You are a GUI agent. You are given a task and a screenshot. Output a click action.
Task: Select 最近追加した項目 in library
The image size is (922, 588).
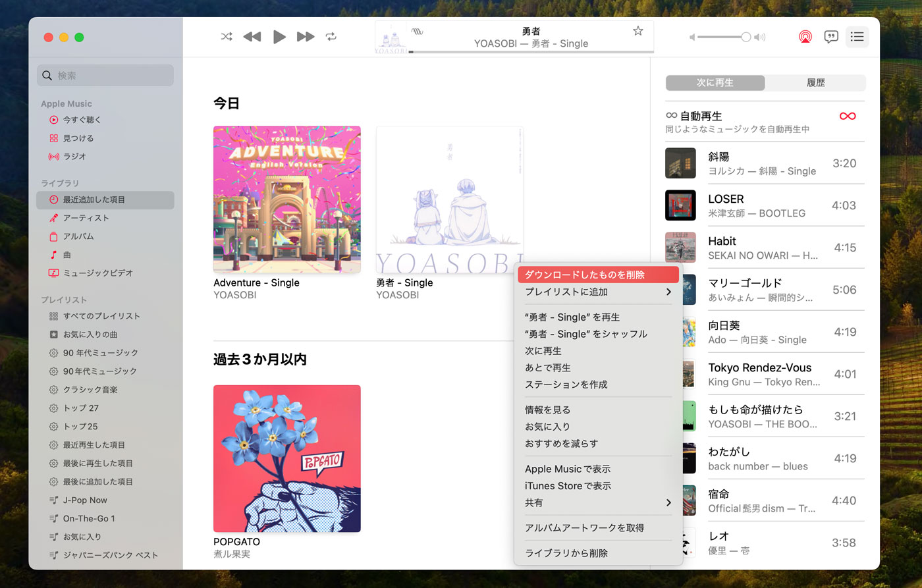point(105,200)
